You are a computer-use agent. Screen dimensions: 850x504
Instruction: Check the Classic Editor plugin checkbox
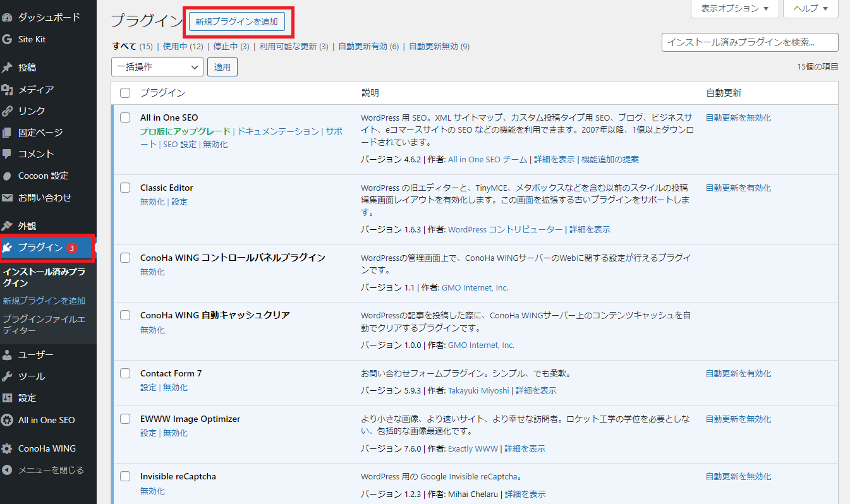[125, 188]
